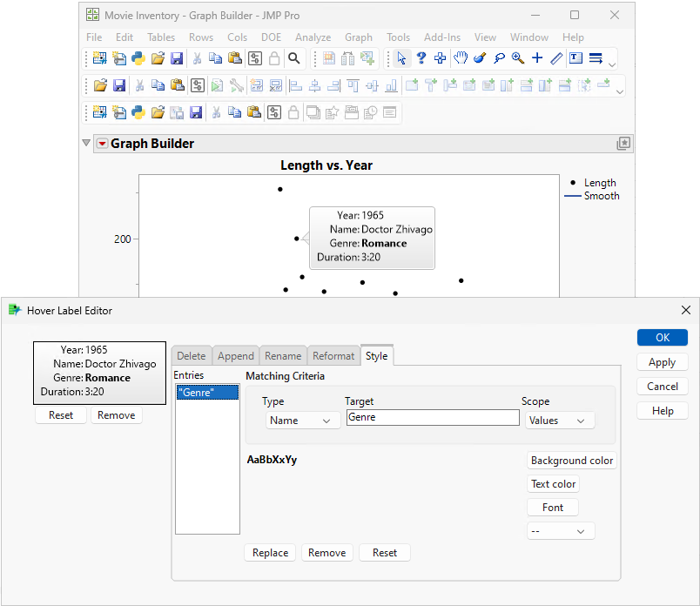Pick the brush tool in toolbar
Screen dimensions: 700x606
479,58
